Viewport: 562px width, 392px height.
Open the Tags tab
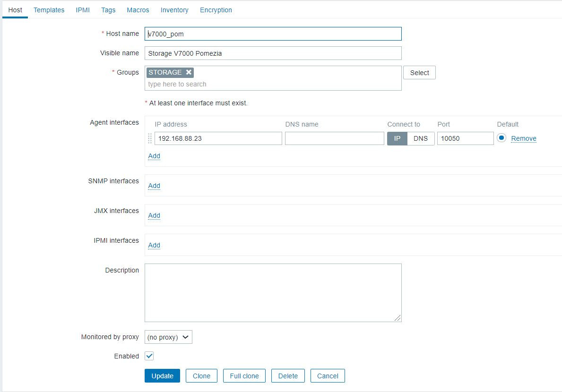[108, 10]
